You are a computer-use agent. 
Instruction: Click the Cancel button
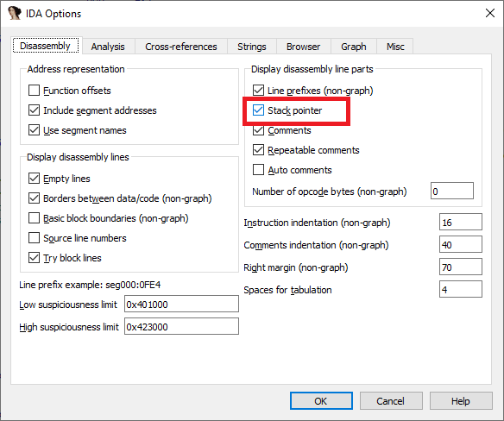point(391,401)
